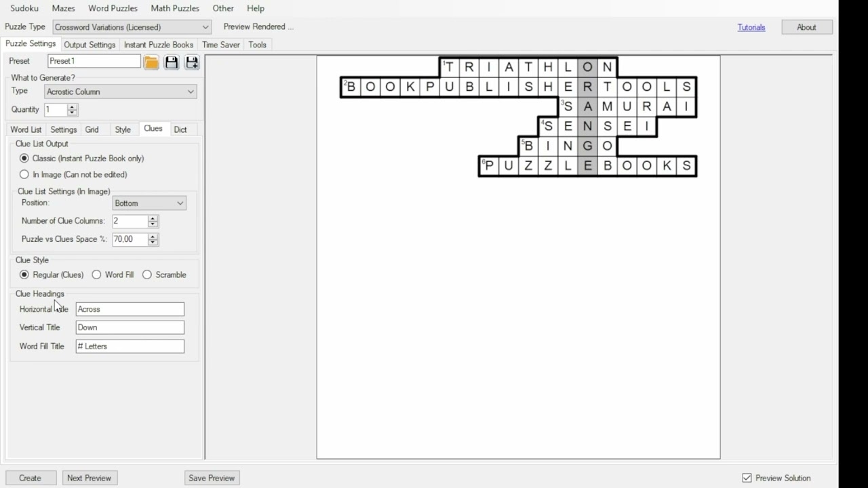Open the Math Puzzles menu

point(175,8)
